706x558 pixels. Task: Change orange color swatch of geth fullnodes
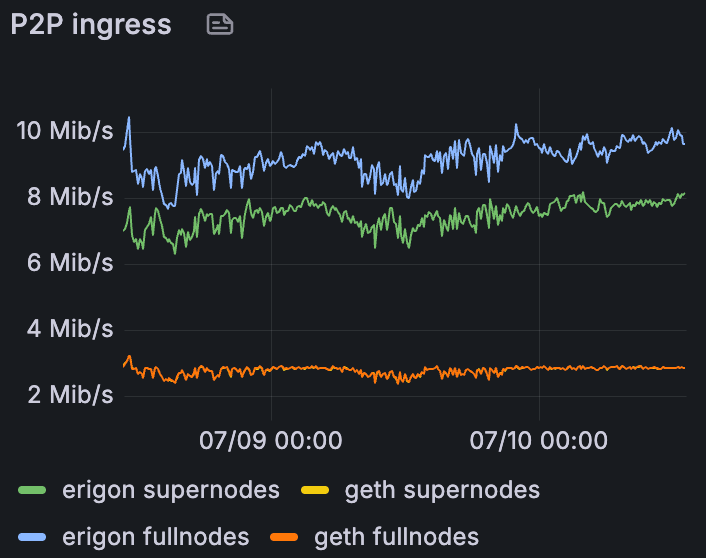[285, 538]
